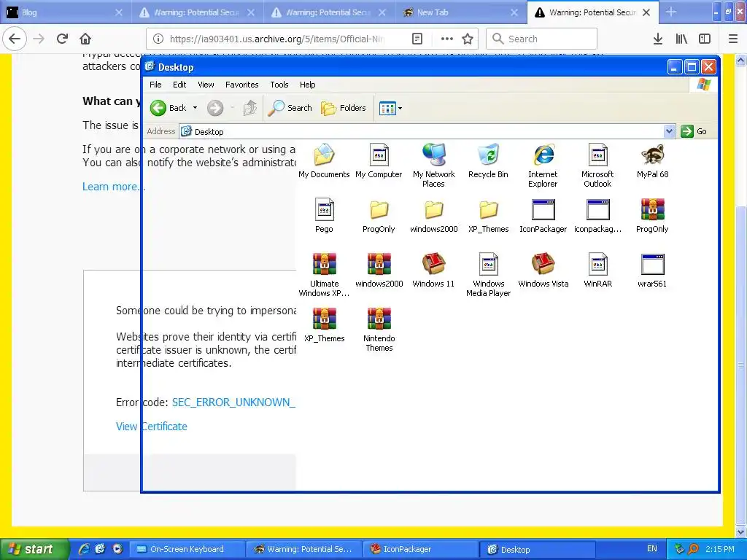Select the Pego file icon
747x560 pixels.
pos(324,209)
